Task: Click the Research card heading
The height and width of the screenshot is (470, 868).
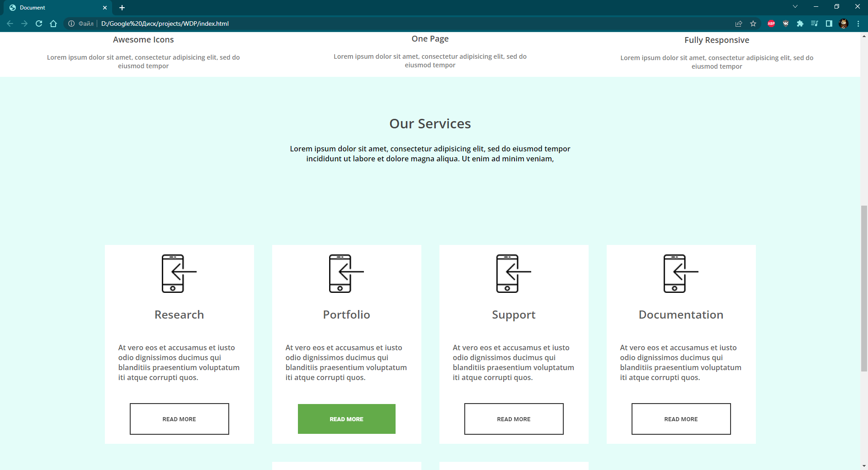Action: coord(179,315)
